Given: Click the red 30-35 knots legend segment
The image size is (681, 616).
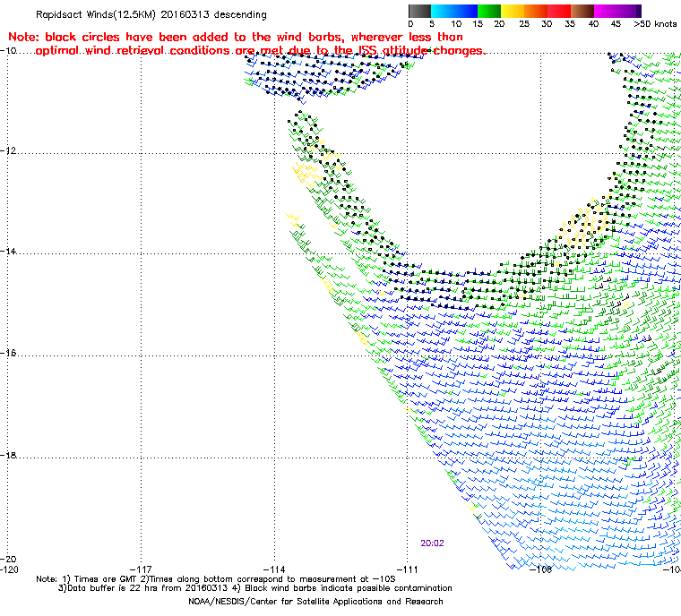Looking at the screenshot, I should click(559, 11).
